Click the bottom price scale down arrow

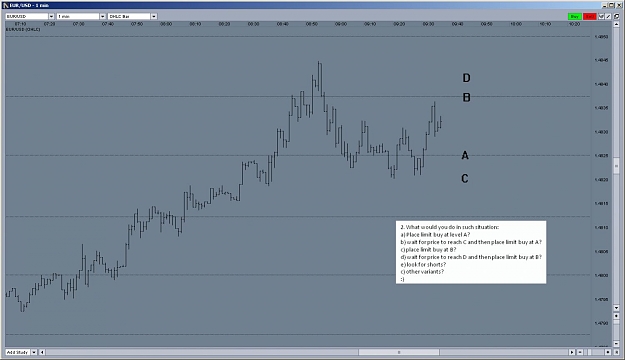pos(616,344)
